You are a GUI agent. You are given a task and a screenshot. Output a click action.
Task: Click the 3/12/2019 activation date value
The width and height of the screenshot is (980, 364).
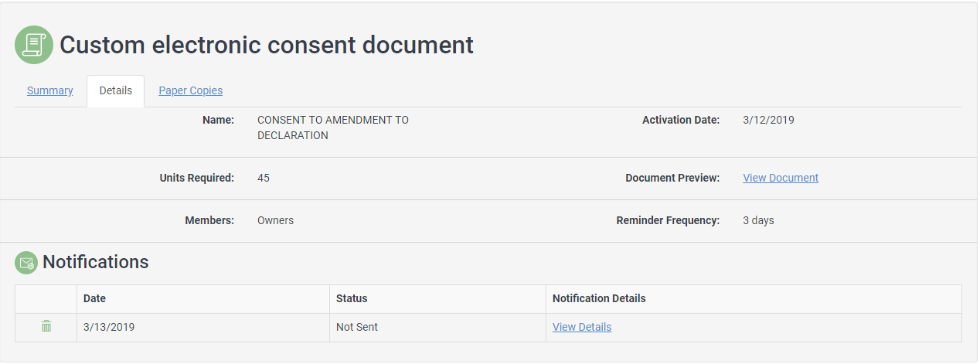click(x=768, y=120)
